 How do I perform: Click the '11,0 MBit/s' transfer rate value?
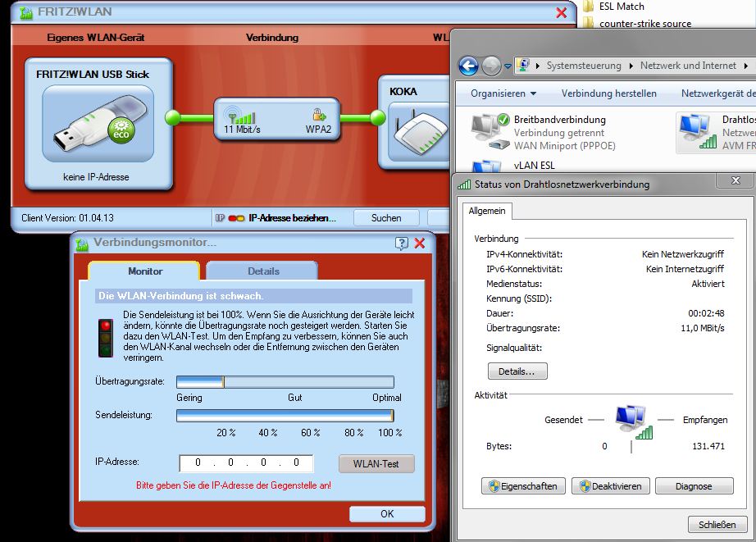(x=703, y=328)
